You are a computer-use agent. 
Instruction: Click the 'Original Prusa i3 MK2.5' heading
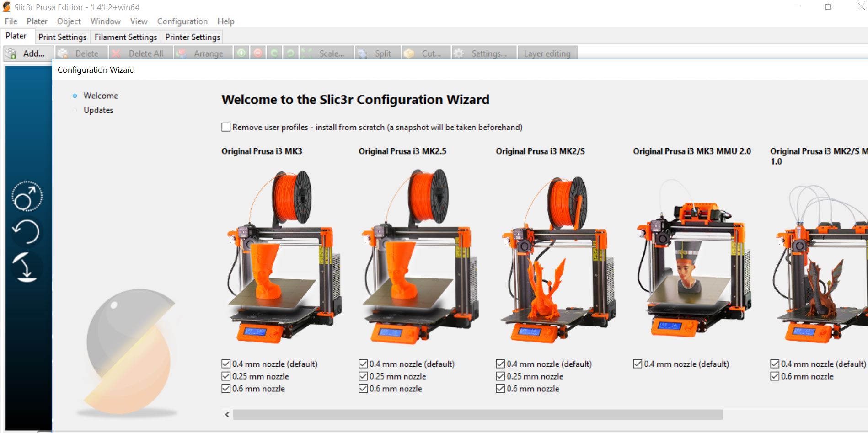402,151
